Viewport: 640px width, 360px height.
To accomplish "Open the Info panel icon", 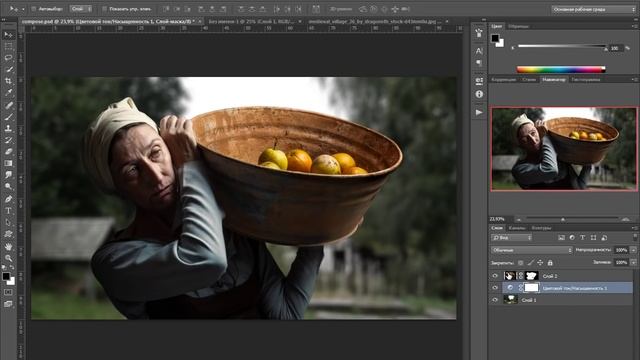I will tap(479, 94).
